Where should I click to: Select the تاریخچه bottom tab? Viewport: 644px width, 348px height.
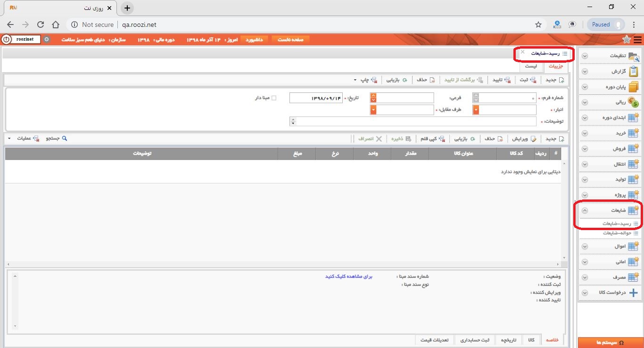pyautogui.click(x=508, y=340)
